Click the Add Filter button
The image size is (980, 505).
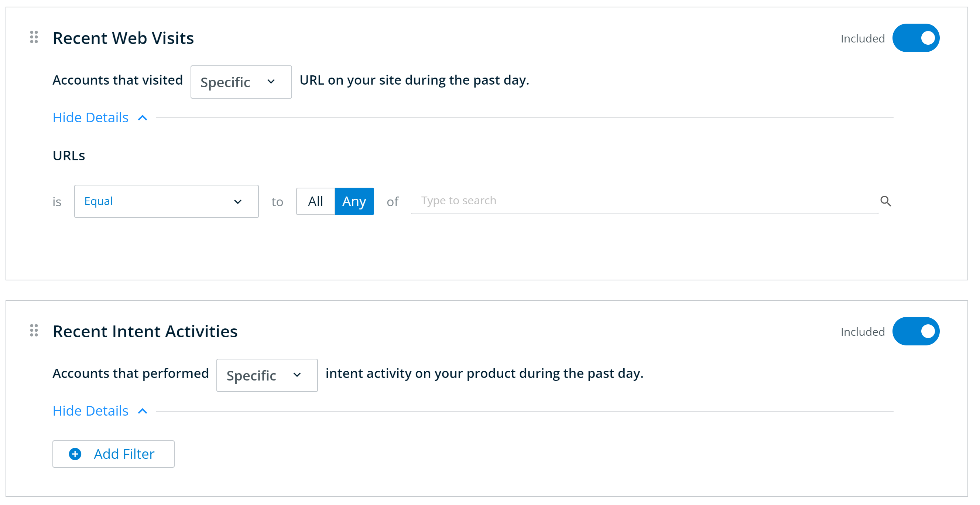(113, 454)
